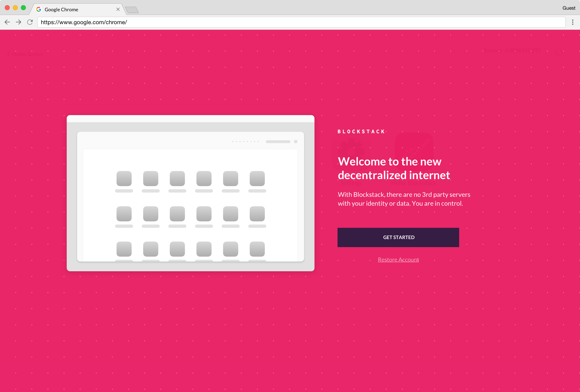Reload the page with the refresh icon
Screen dimensions: 580x392
(x=30, y=22)
